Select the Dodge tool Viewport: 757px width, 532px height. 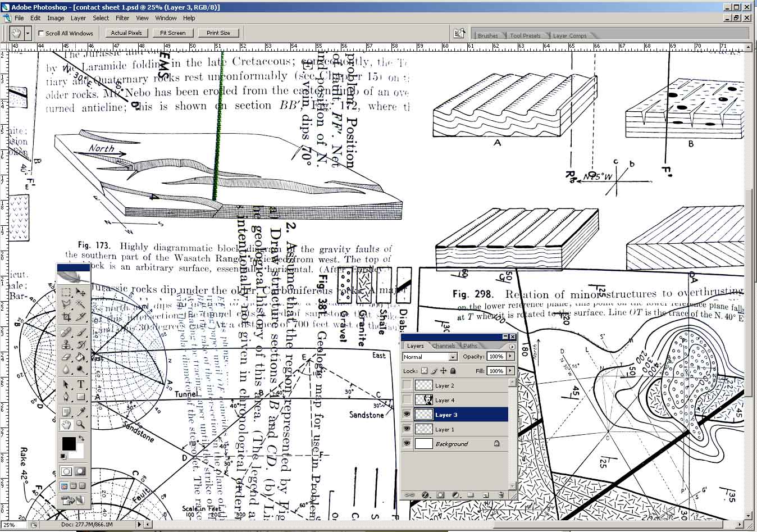(x=81, y=369)
